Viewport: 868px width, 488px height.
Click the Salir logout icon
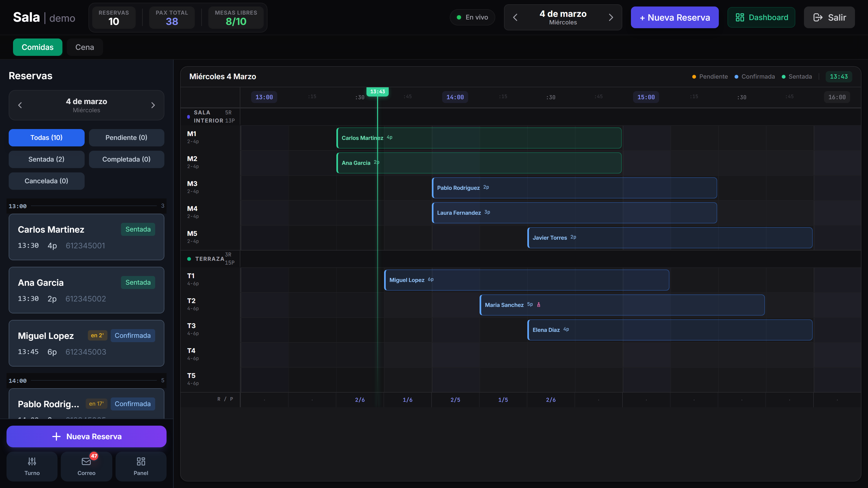(x=818, y=18)
